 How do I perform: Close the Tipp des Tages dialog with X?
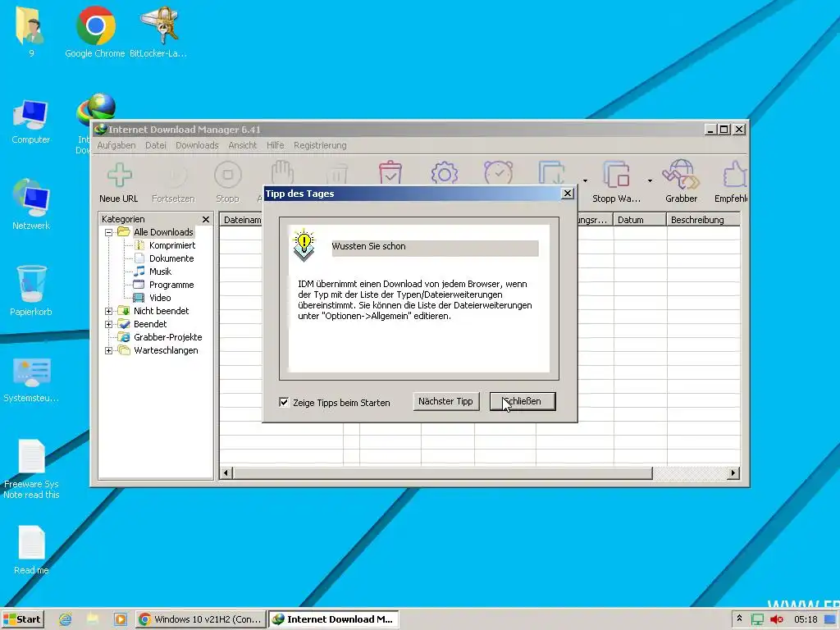pyautogui.click(x=568, y=194)
